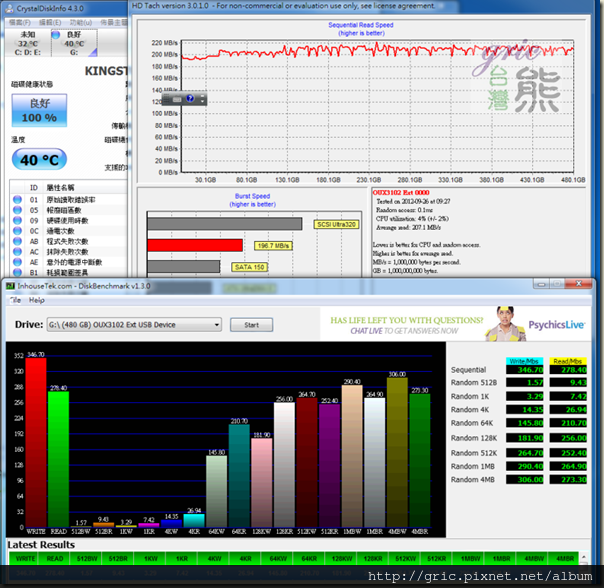Minimize the DiskBenchmark window
Image resolution: width=604 pixels, height=588 pixels.
541,284
